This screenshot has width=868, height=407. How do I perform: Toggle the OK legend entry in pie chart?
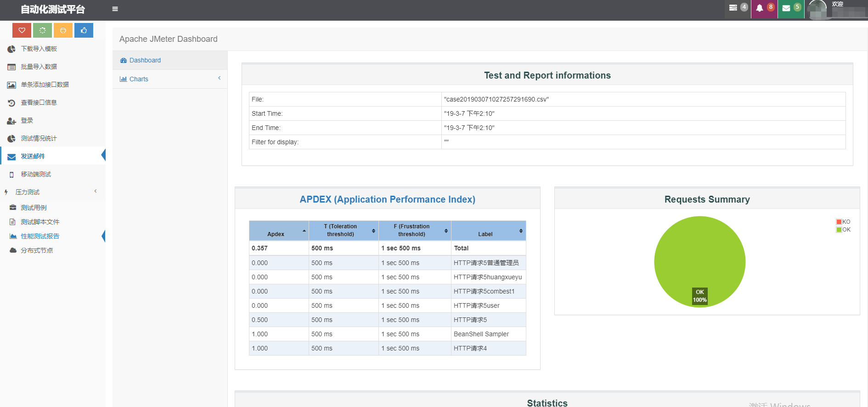point(843,230)
